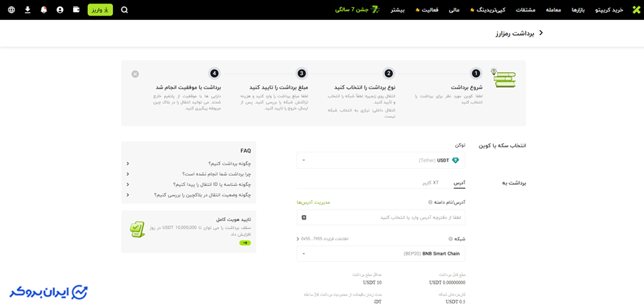644x304 pixels.
Task: Click the تایید هویت کامل heading
Action: click(x=233, y=220)
